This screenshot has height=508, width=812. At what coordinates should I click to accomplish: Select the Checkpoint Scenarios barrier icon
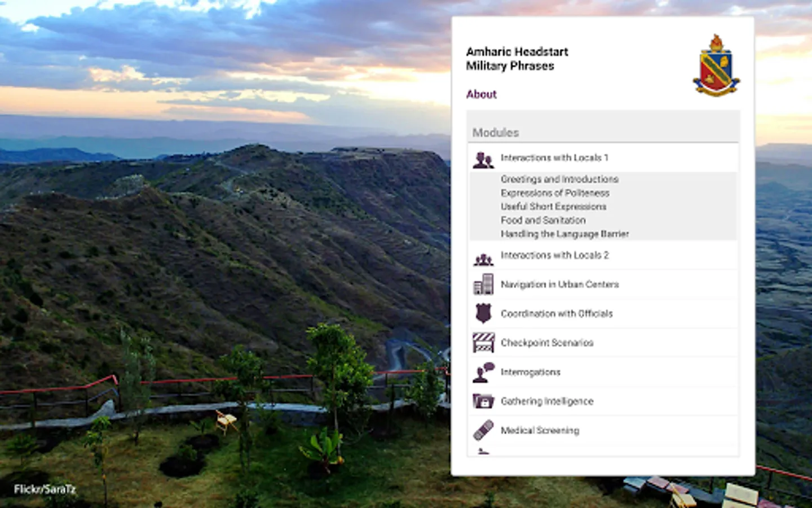point(483,343)
